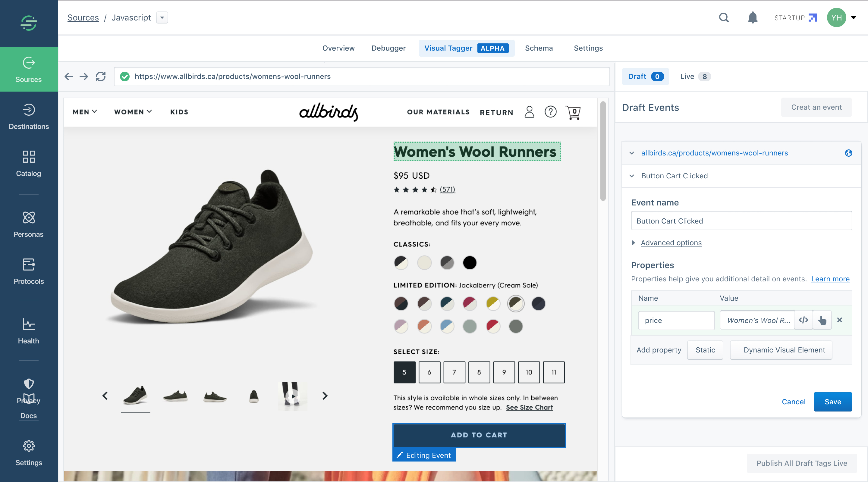Click the globe icon beside allbirds URL
This screenshot has width=868, height=482.
[x=848, y=153]
